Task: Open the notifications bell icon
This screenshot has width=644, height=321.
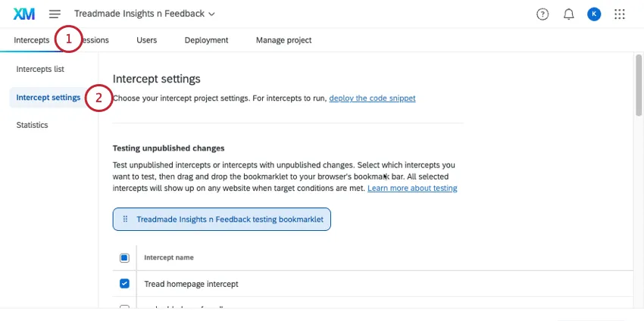Action: click(x=568, y=14)
